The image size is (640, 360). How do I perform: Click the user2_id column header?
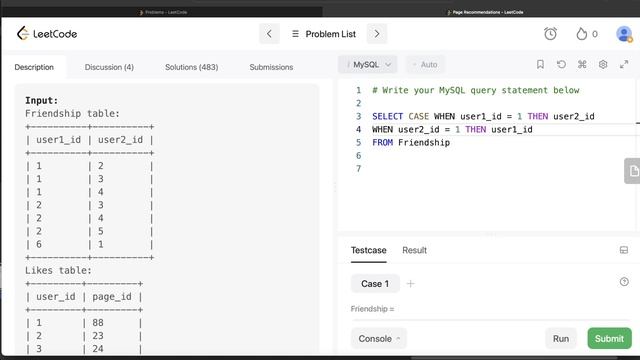120,140
